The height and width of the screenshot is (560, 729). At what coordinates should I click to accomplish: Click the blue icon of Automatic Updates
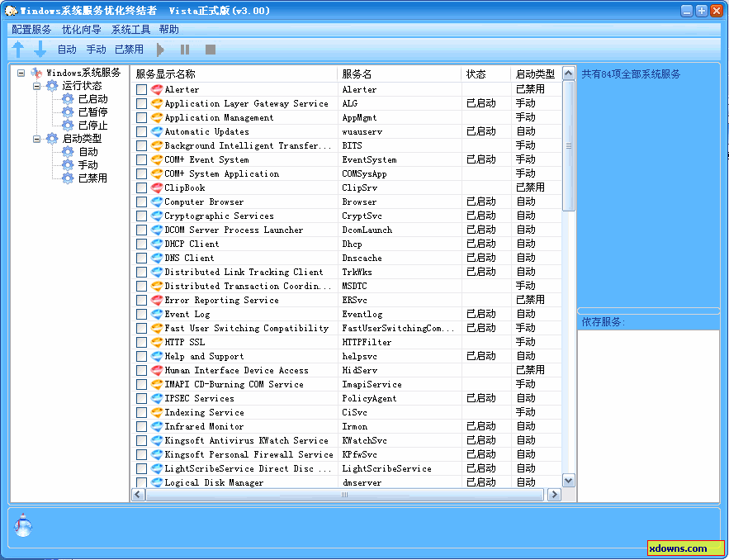[x=157, y=131]
